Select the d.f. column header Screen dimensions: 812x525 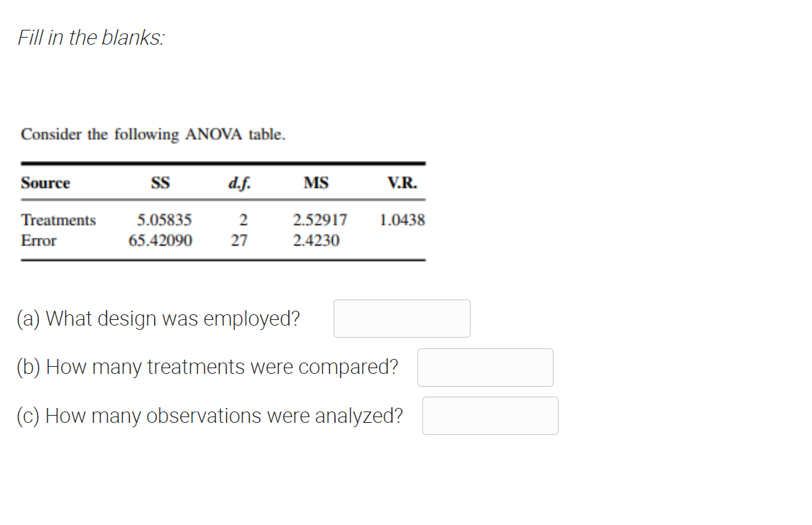click(x=239, y=183)
